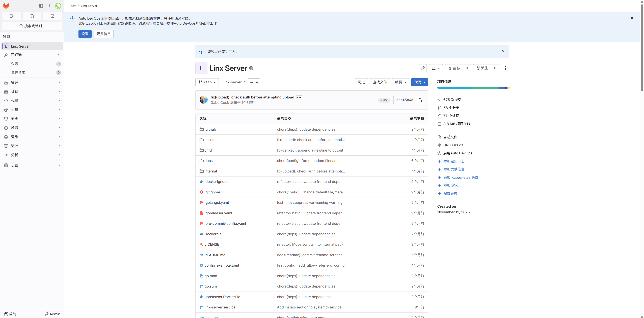Select Linx Server project in sidebar
The width and height of the screenshot is (644, 318).
[32, 46]
